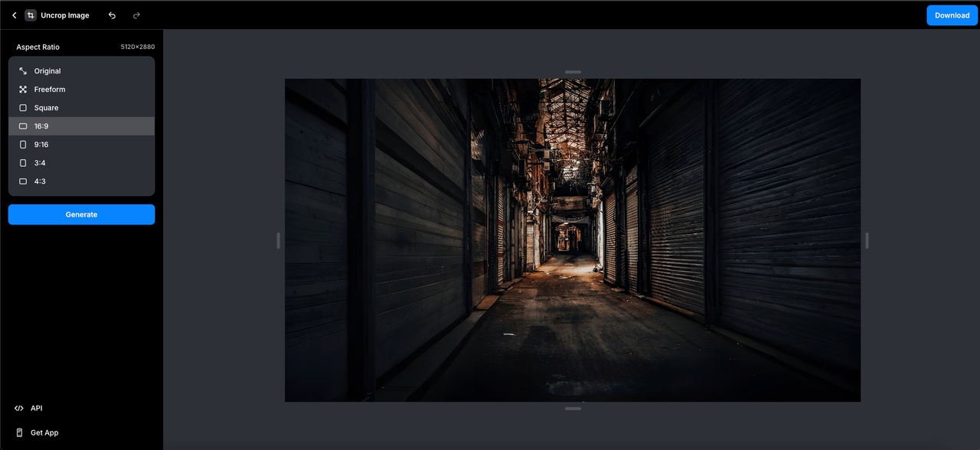
Task: Click the right edge handle of the canvas
Action: click(867, 240)
